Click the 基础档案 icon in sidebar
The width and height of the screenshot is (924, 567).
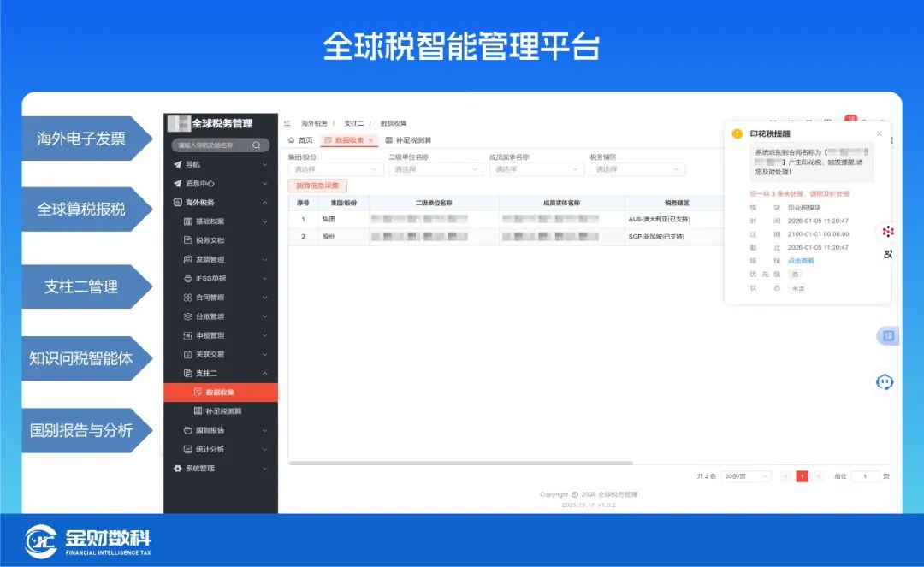pos(187,221)
